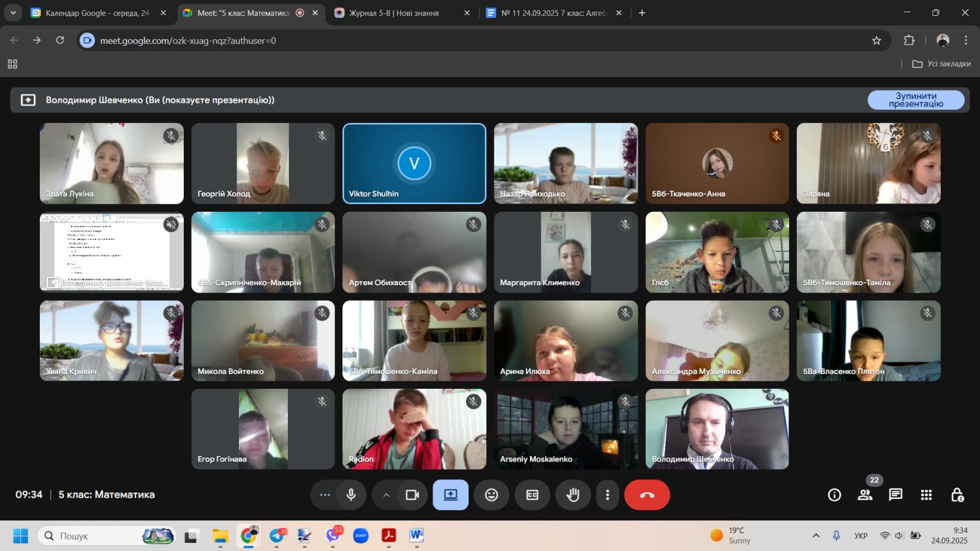Open more options three-dot menu
Viewport: 980px width, 551px height.
607,495
